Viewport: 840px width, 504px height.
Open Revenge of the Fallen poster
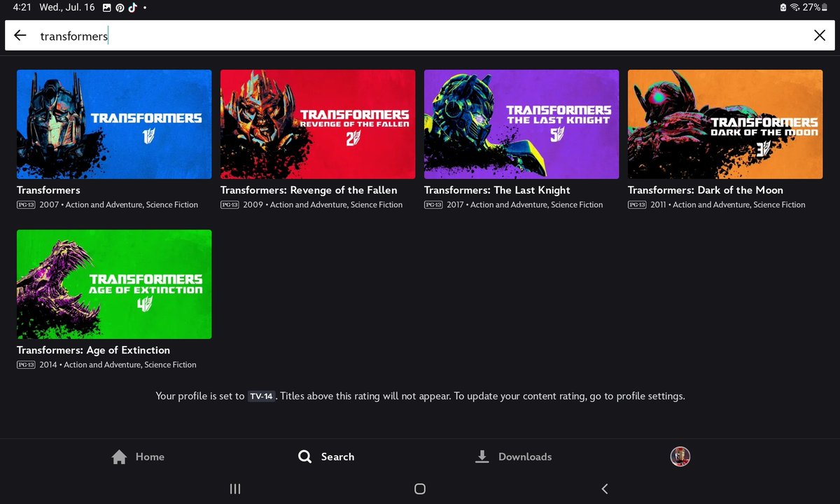click(318, 125)
